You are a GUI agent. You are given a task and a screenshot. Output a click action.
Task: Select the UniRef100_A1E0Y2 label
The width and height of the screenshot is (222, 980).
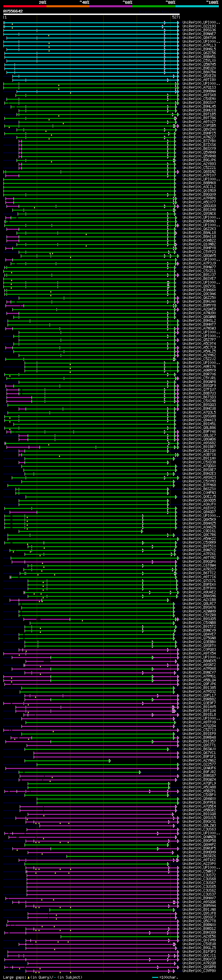tap(199, 508)
